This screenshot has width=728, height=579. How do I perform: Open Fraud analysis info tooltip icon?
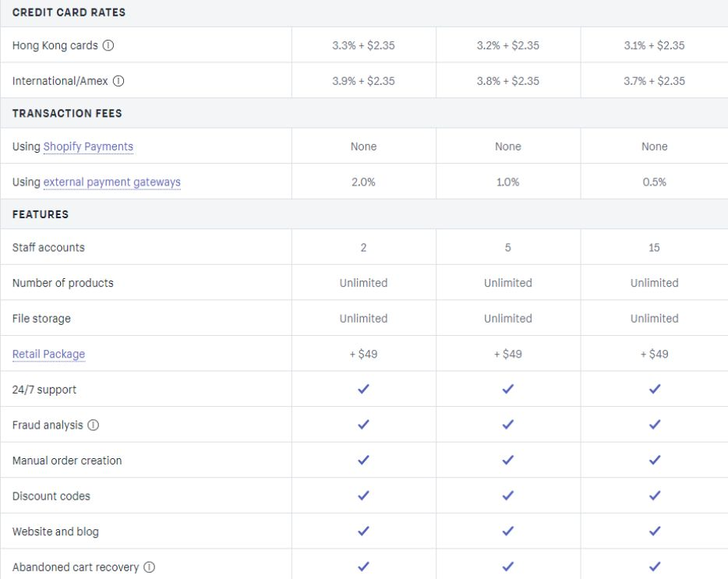94,425
